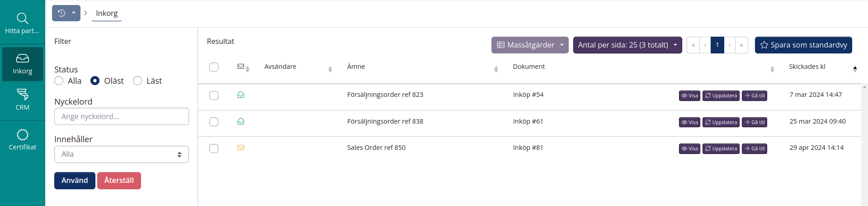Click Uppdatera refresh button for Inköp #61
Screen dimensions: 868x206
(x=721, y=122)
